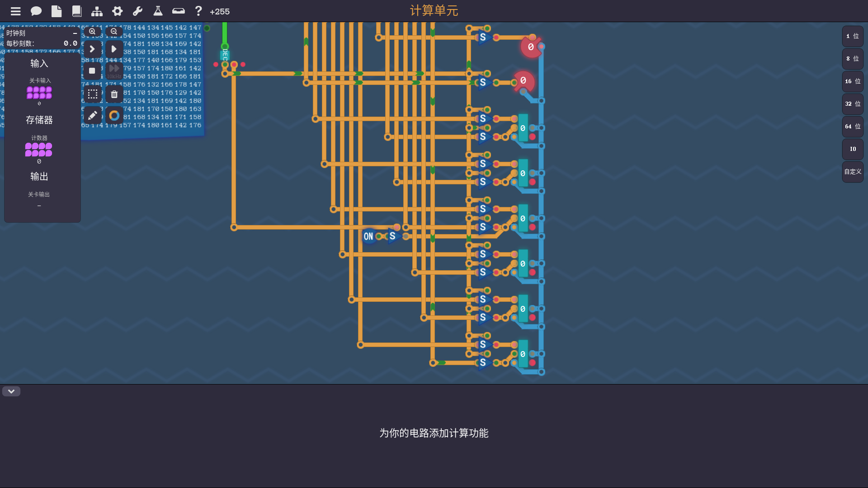Click the trash delete icon

coord(114,94)
